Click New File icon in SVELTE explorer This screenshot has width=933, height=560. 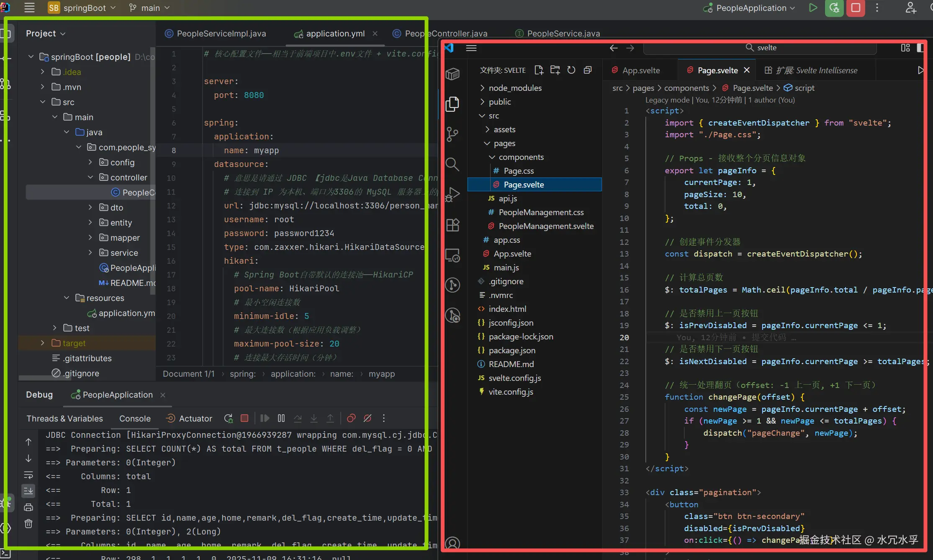coord(539,70)
